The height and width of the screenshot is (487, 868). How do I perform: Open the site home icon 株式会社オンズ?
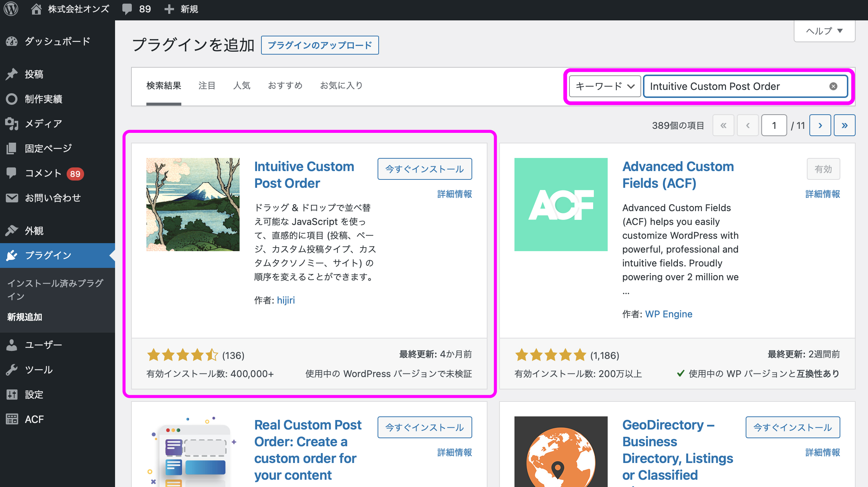pos(36,9)
